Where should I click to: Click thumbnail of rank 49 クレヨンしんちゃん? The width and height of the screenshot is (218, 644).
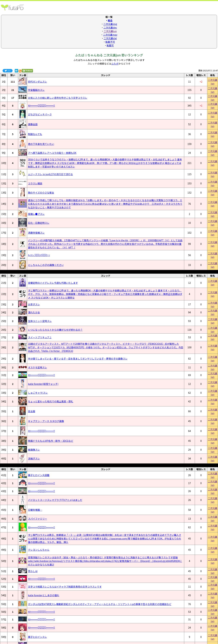pos(22,550)
